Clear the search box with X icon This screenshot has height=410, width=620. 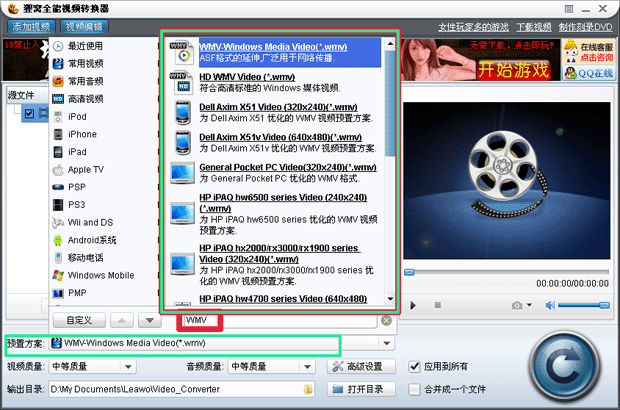(x=386, y=320)
